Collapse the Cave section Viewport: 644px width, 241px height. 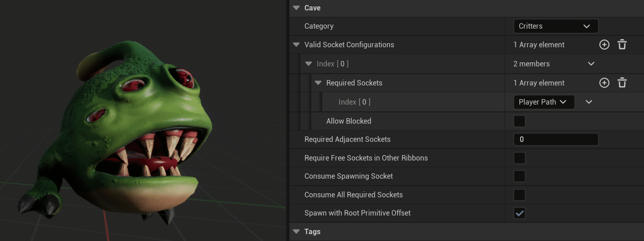pyautogui.click(x=297, y=8)
